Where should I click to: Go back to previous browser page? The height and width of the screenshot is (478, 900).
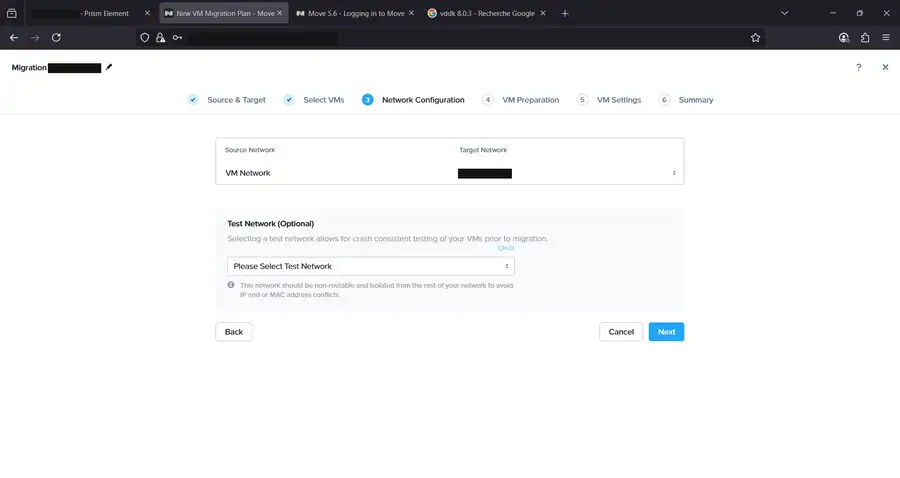coord(14,37)
